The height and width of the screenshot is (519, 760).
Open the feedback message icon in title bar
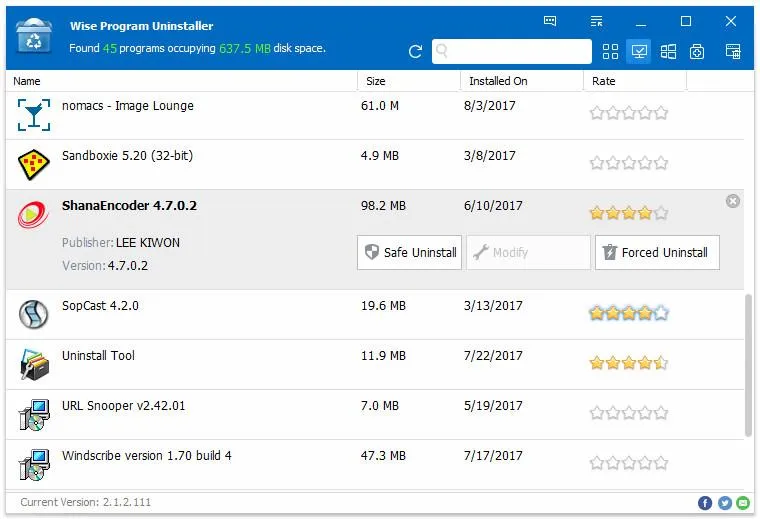pos(550,21)
